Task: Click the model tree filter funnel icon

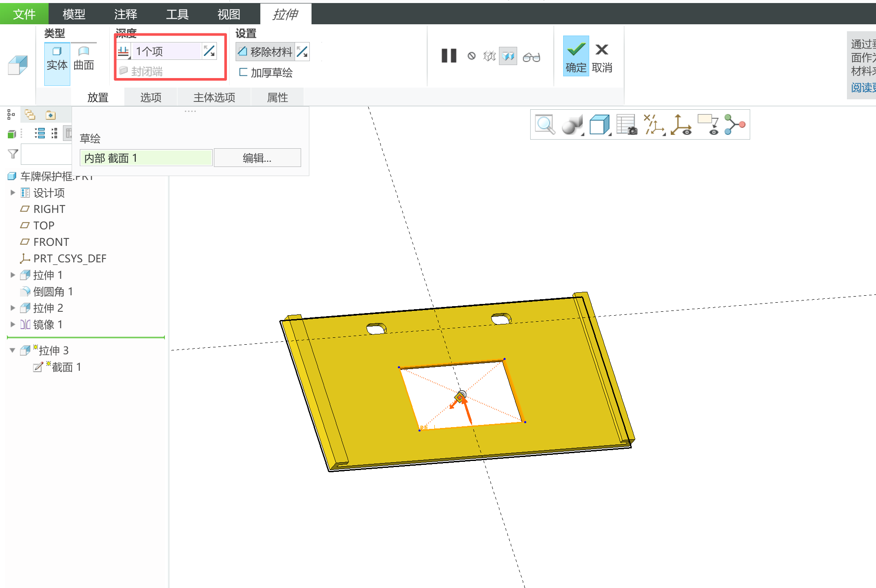Action: tap(13, 154)
